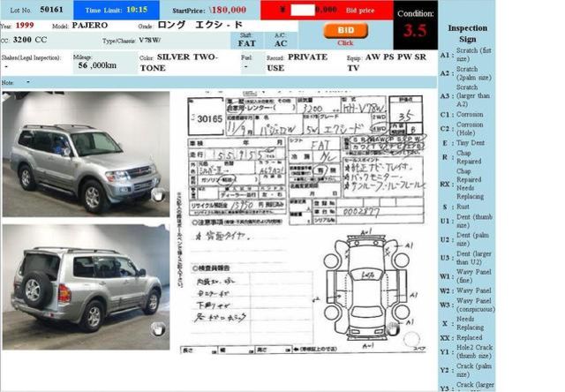Open the front view Pajero photo

click(86, 154)
